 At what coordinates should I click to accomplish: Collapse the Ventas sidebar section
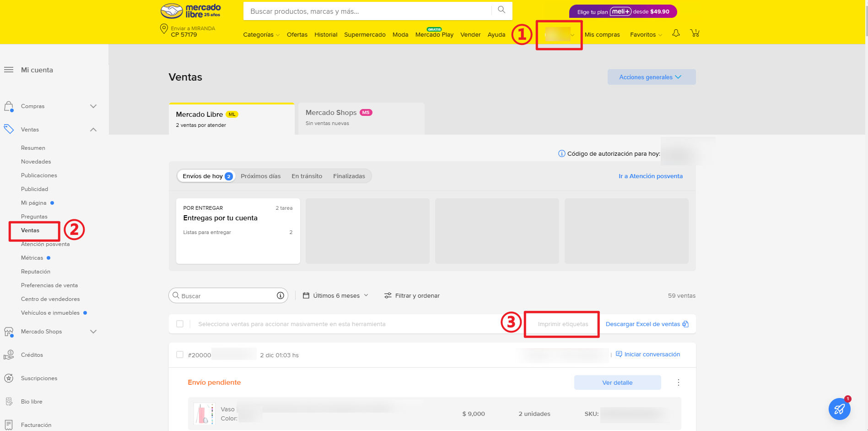tap(93, 130)
